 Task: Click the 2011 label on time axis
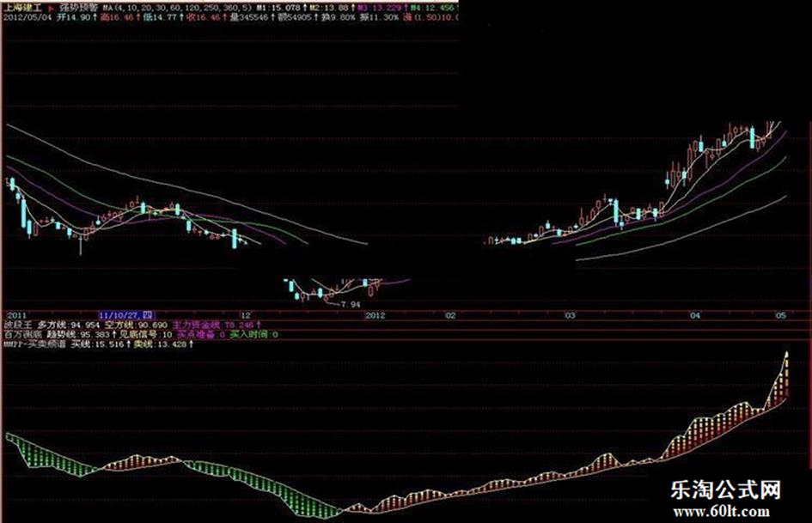pyautogui.click(x=17, y=315)
